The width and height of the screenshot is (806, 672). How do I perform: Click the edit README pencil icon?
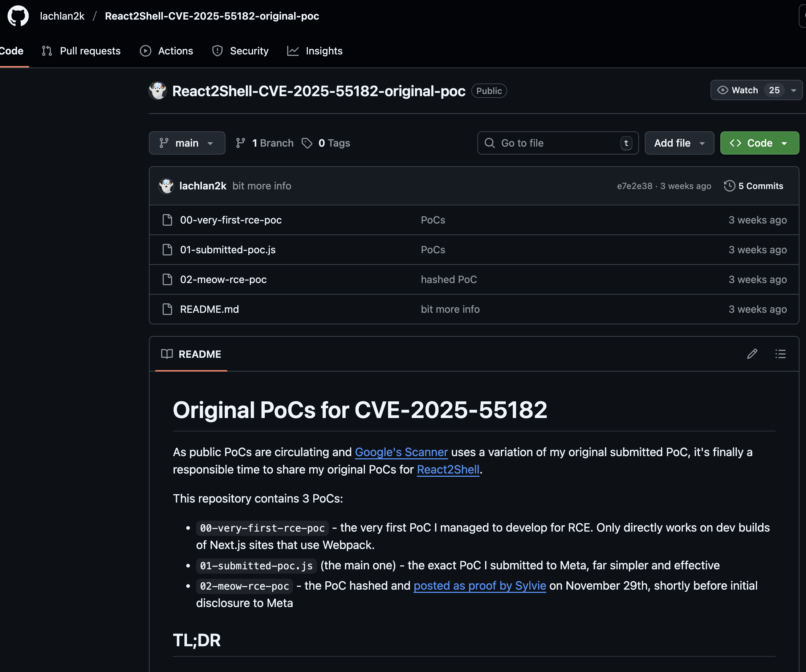(752, 354)
